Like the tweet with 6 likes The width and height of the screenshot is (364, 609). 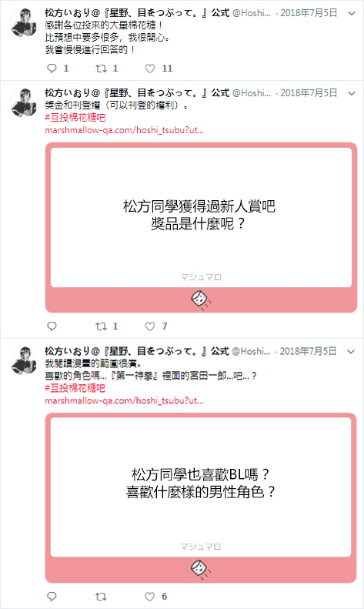pyautogui.click(x=150, y=597)
